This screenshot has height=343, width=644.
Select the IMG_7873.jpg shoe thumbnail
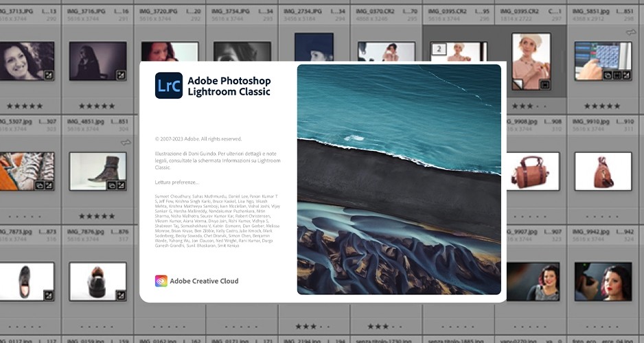point(27,281)
